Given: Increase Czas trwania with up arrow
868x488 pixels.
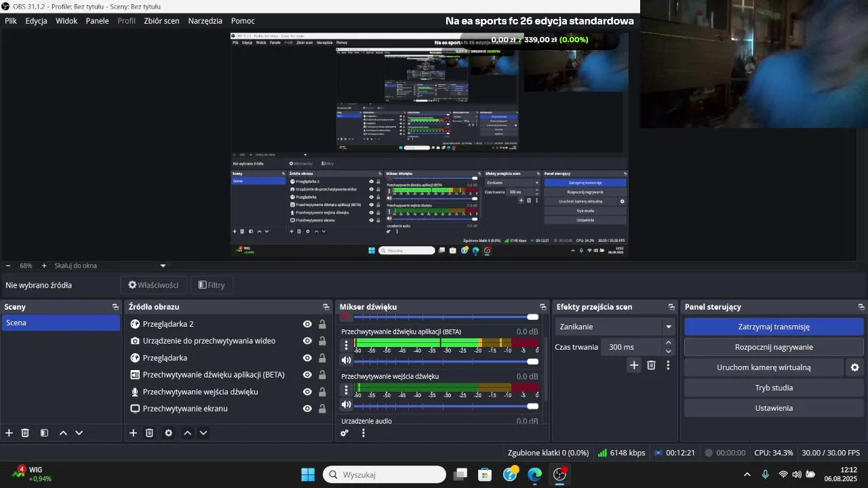Looking at the screenshot, I should [x=668, y=343].
